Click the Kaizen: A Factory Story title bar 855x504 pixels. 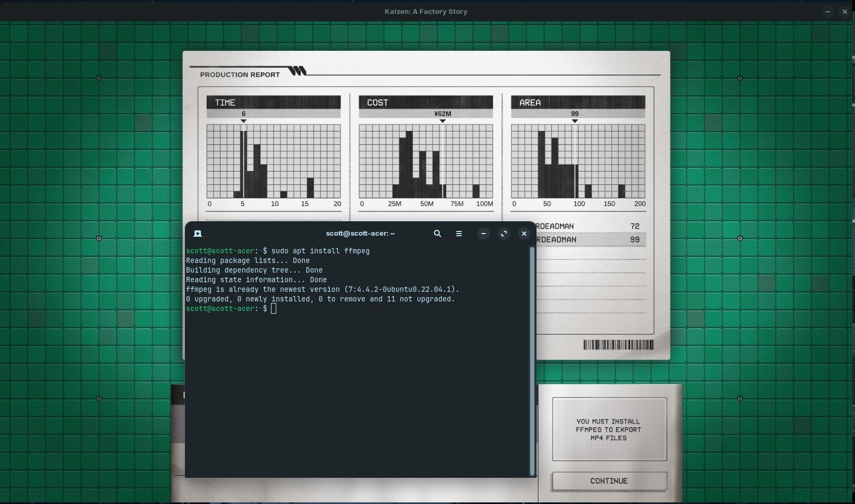tap(426, 11)
